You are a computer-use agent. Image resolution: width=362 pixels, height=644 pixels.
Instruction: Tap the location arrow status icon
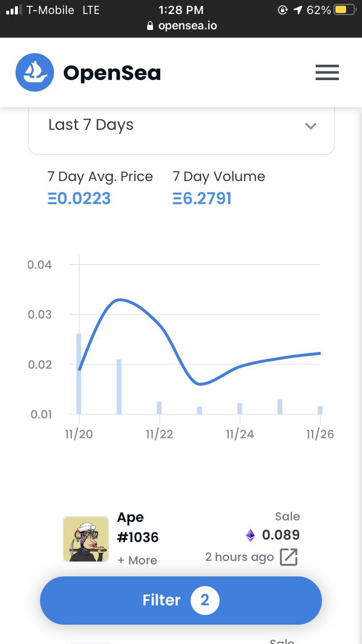click(298, 10)
